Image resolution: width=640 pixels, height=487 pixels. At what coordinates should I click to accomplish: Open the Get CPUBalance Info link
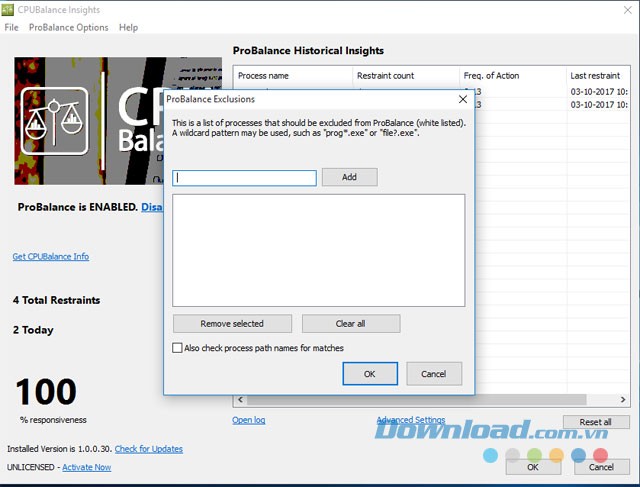tap(50, 257)
